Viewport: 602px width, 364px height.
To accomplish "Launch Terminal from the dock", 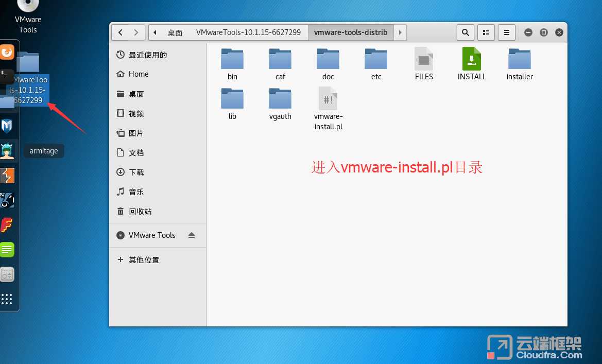I will click(x=7, y=76).
